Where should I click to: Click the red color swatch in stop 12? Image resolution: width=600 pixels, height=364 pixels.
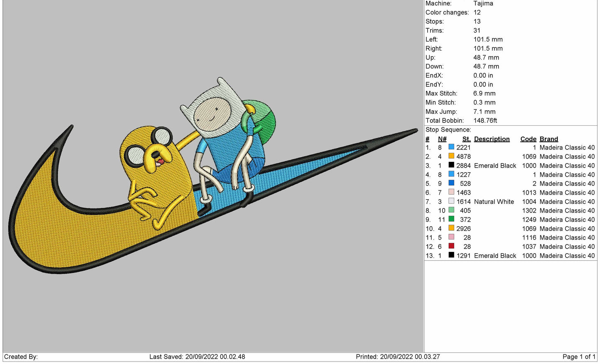[x=451, y=246]
